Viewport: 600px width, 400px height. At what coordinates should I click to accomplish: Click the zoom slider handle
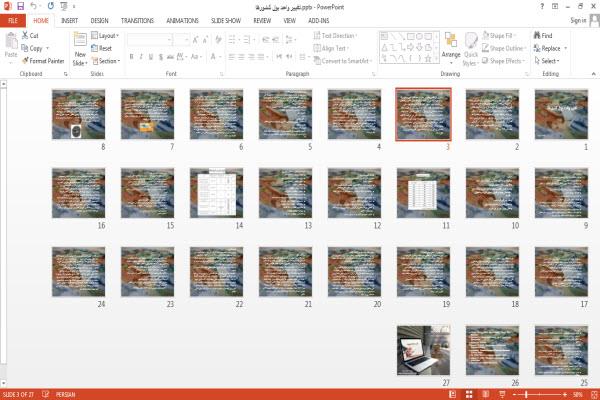(527, 394)
